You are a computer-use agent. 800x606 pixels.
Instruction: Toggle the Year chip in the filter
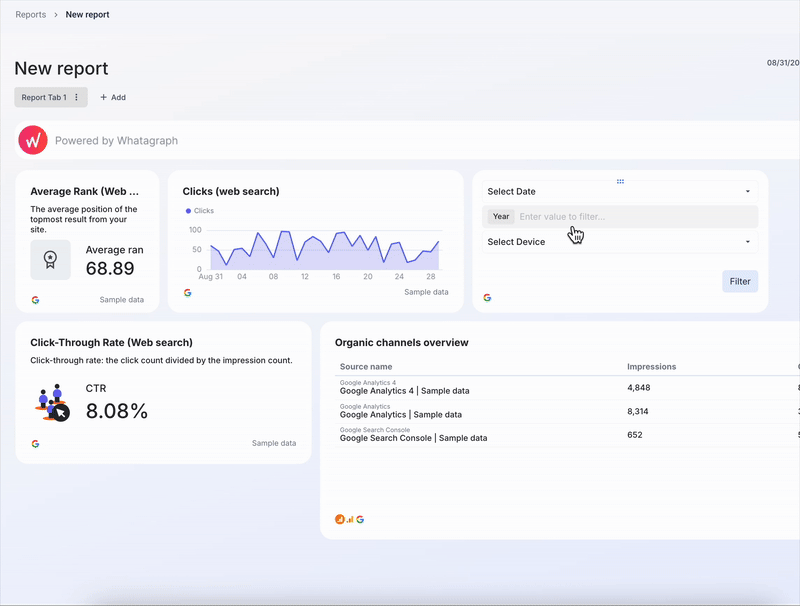pos(500,216)
